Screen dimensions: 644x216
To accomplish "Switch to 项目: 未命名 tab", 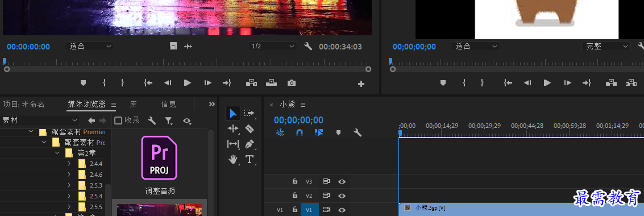I will coord(23,104).
